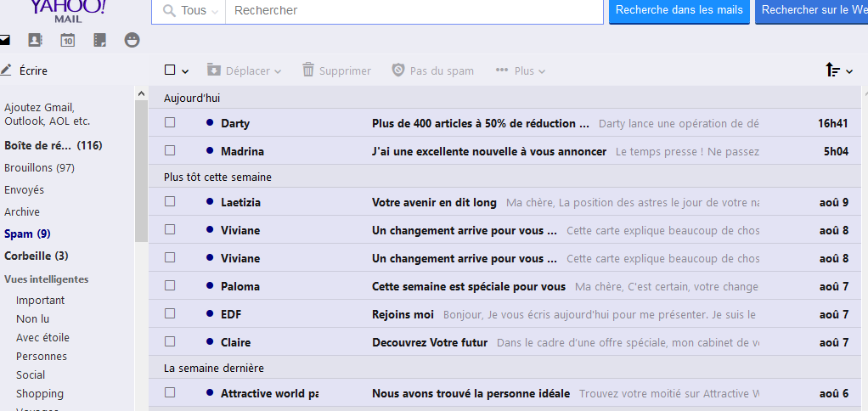Image resolution: width=868 pixels, height=411 pixels.
Task: Click Recherche dans les mails button
Action: click(679, 11)
